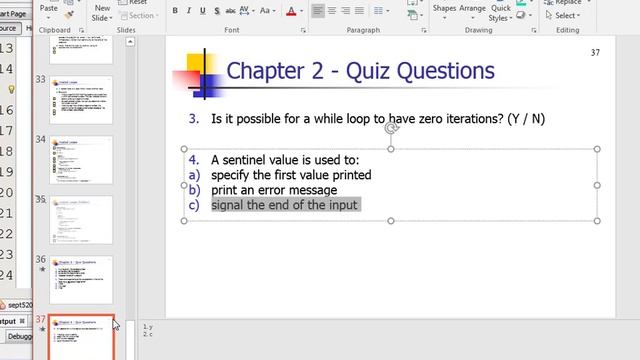Center the paragraph text

pos(332,11)
